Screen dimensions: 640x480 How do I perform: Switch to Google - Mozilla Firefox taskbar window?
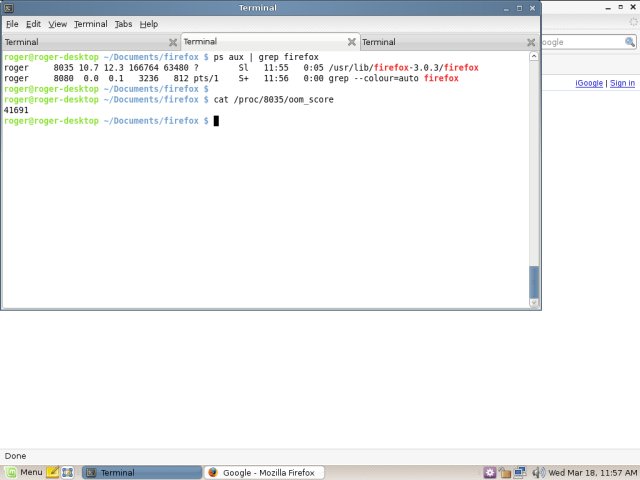click(x=262, y=472)
